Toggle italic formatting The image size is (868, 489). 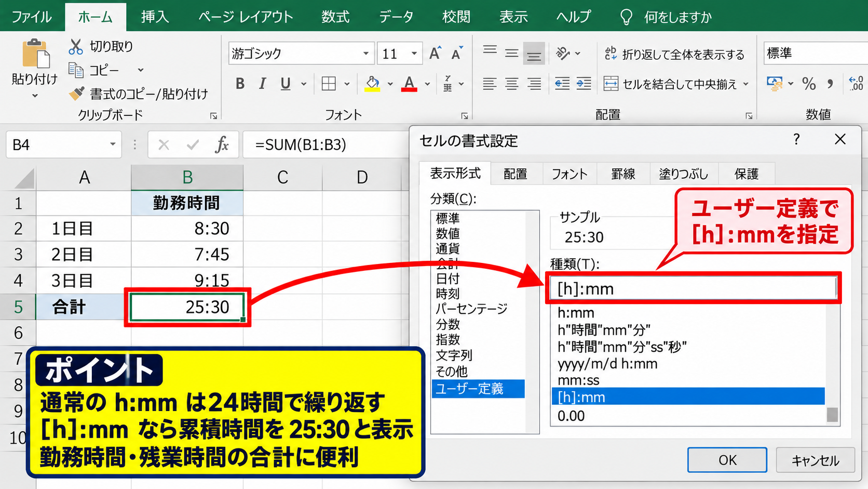[x=263, y=84]
